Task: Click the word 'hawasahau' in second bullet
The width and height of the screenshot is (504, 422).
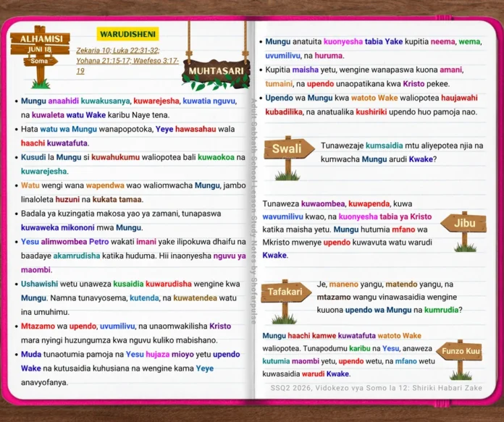Action: coord(196,129)
